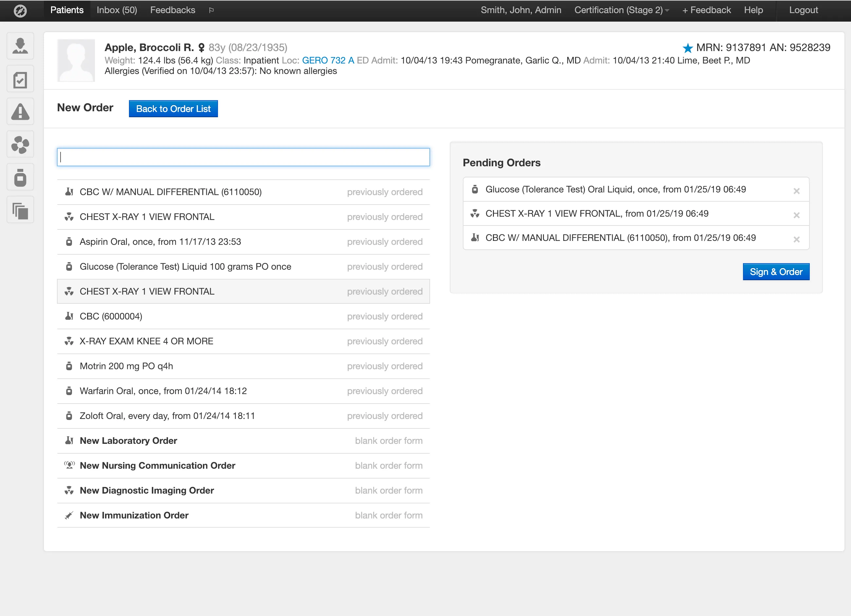The height and width of the screenshot is (616, 851).
Task: Open patient demographics via the person sidebar icon
Action: [20, 46]
